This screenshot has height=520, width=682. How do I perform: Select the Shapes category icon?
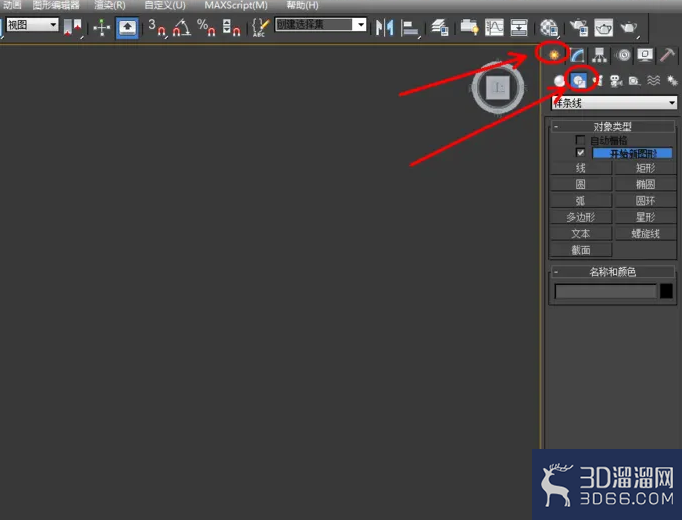click(578, 81)
